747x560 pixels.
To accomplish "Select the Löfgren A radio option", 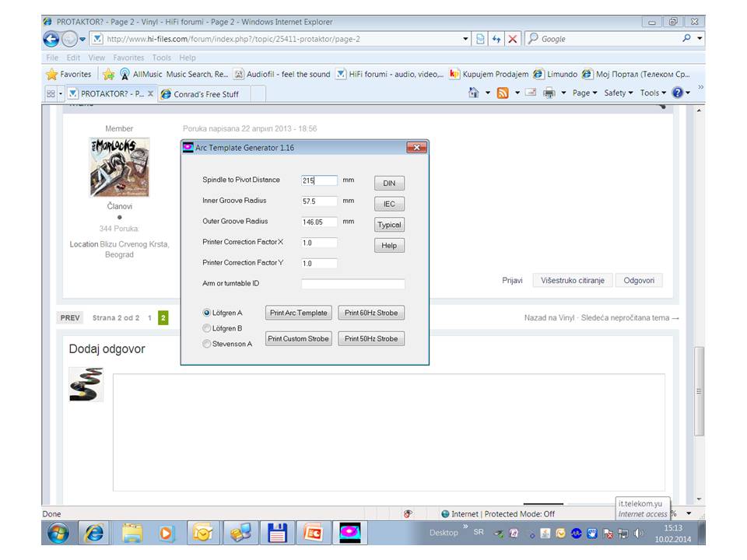I will (207, 313).
